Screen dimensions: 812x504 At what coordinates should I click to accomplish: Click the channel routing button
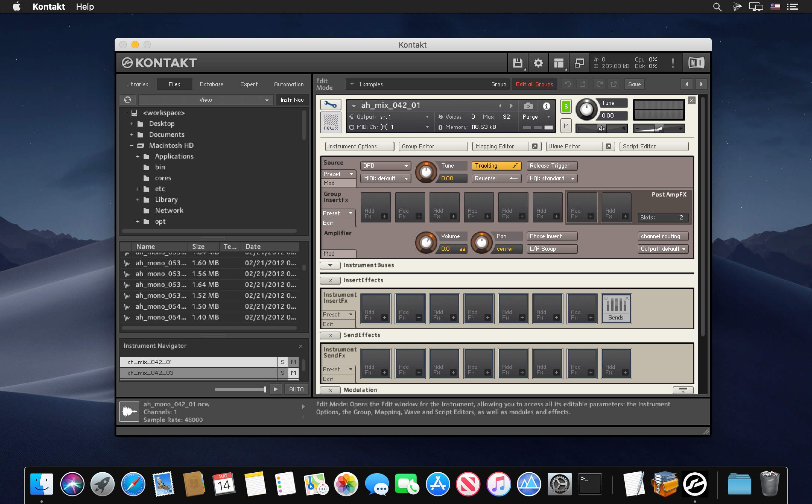point(663,236)
